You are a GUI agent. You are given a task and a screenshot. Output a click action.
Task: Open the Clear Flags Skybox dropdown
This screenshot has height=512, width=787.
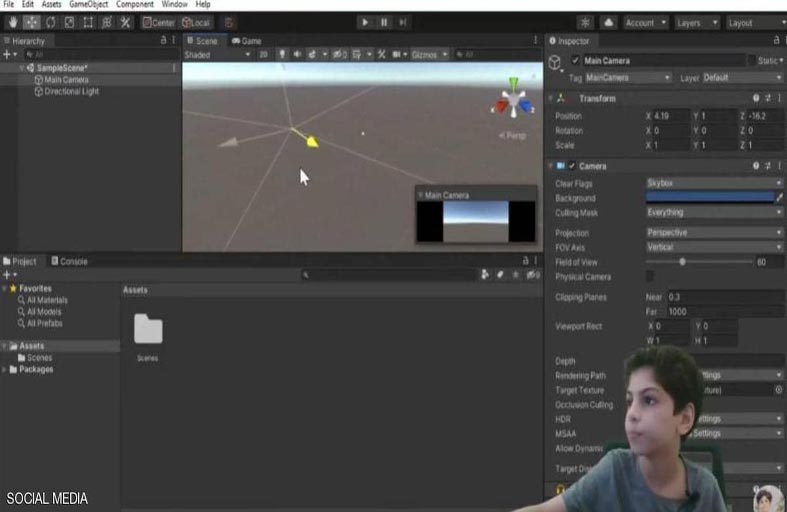pyautogui.click(x=713, y=183)
